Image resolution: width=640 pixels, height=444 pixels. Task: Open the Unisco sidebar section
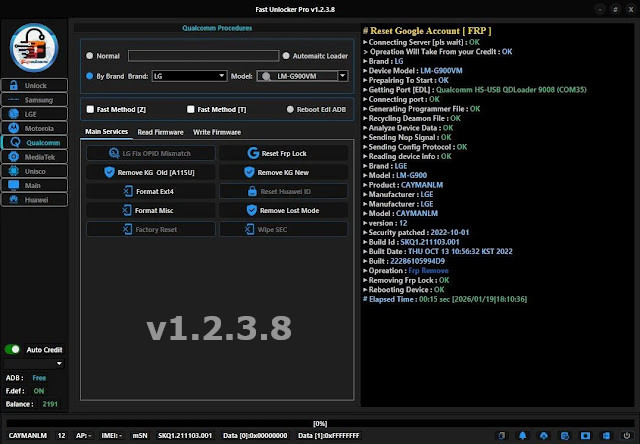pos(35,171)
